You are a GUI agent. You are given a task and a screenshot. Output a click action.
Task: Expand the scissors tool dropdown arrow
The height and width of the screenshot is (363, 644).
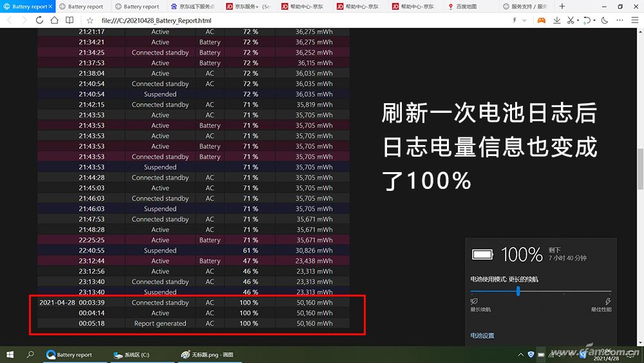[578, 21]
